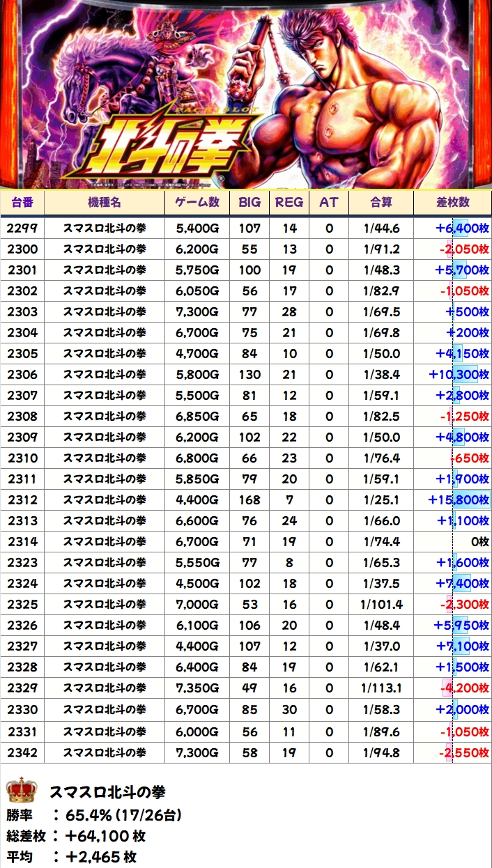The height and width of the screenshot is (868, 492).
Task: Sort by the 合算 column header
Action: pyautogui.click(x=381, y=202)
